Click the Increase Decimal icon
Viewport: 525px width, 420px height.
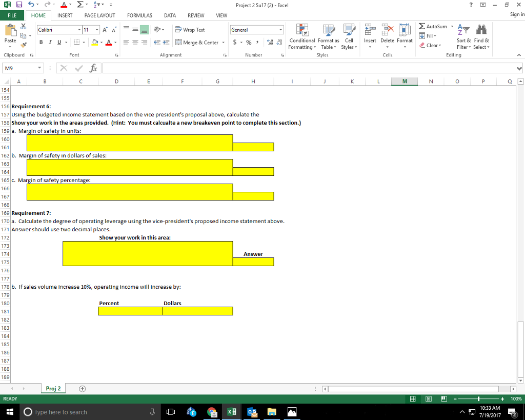(270, 42)
